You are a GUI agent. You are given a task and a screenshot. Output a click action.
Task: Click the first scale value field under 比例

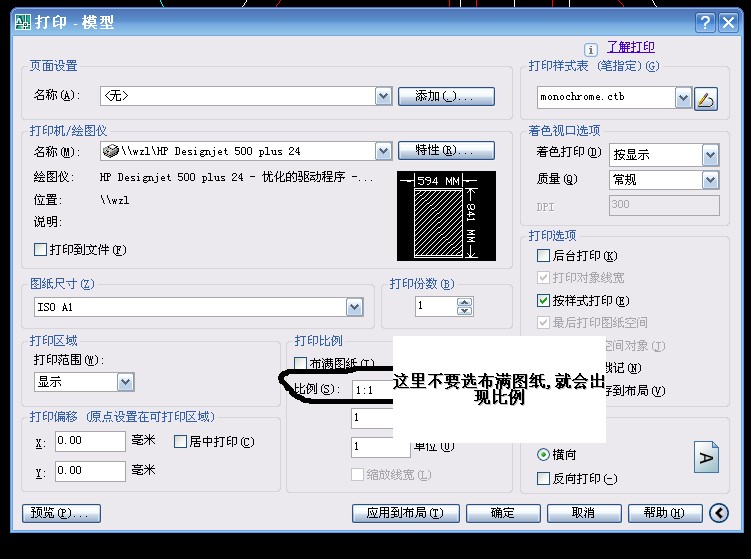pos(372,418)
